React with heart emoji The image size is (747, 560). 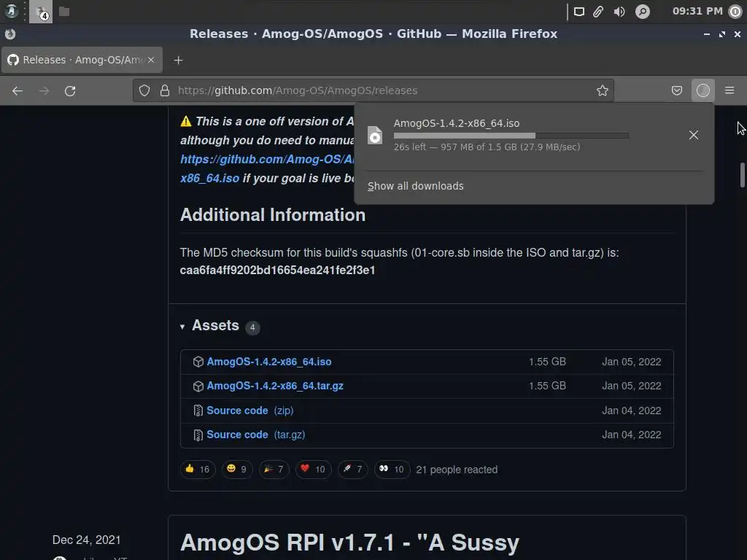[x=313, y=470]
